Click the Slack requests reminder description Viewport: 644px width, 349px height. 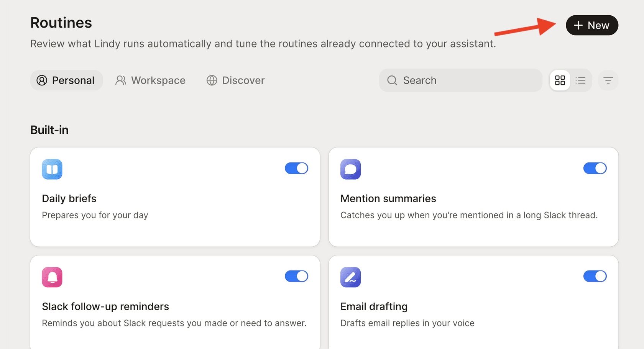click(174, 323)
